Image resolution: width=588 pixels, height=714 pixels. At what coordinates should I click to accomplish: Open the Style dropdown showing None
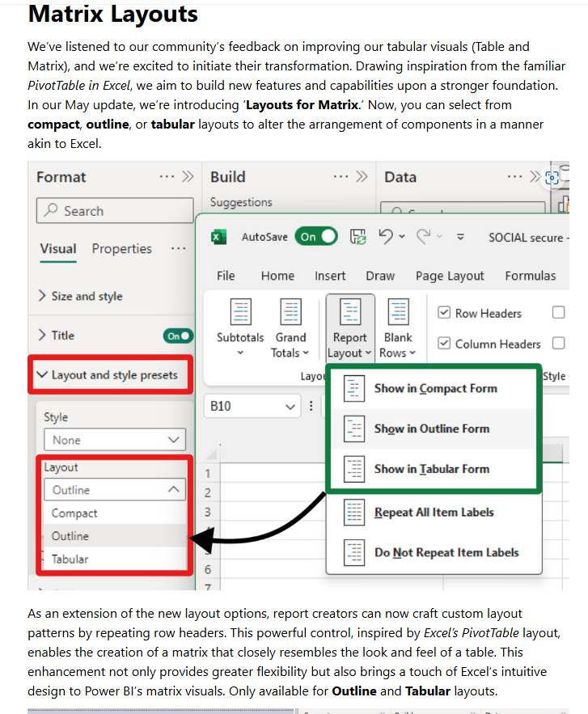[x=115, y=440]
